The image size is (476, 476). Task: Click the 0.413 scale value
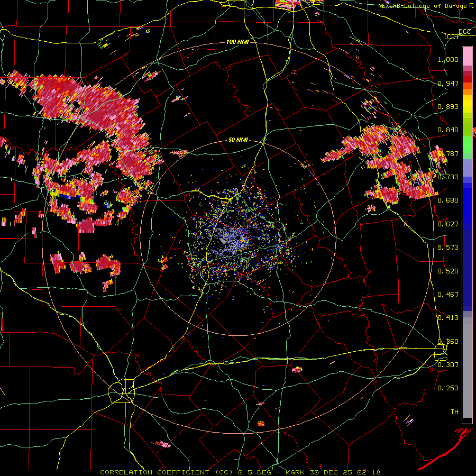[x=448, y=317]
